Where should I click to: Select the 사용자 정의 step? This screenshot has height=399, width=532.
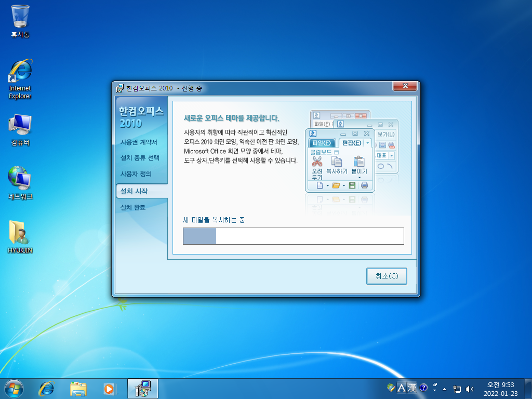[136, 174]
